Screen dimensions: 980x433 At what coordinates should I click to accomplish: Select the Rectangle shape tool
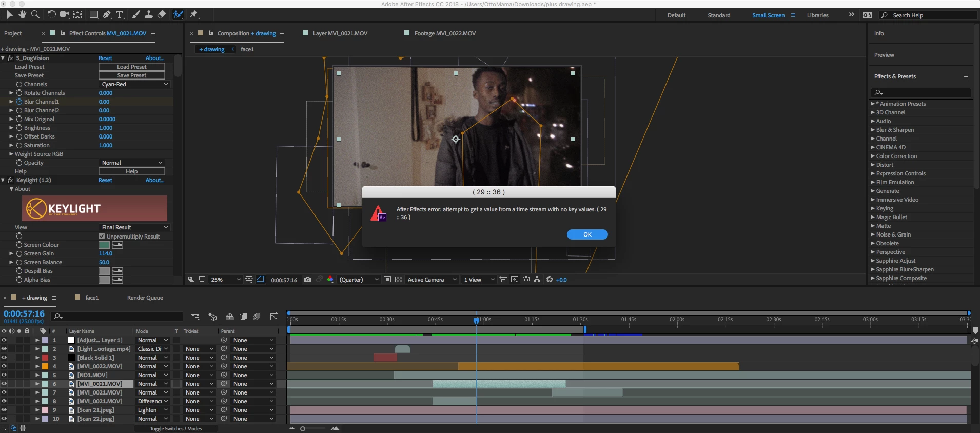94,15
